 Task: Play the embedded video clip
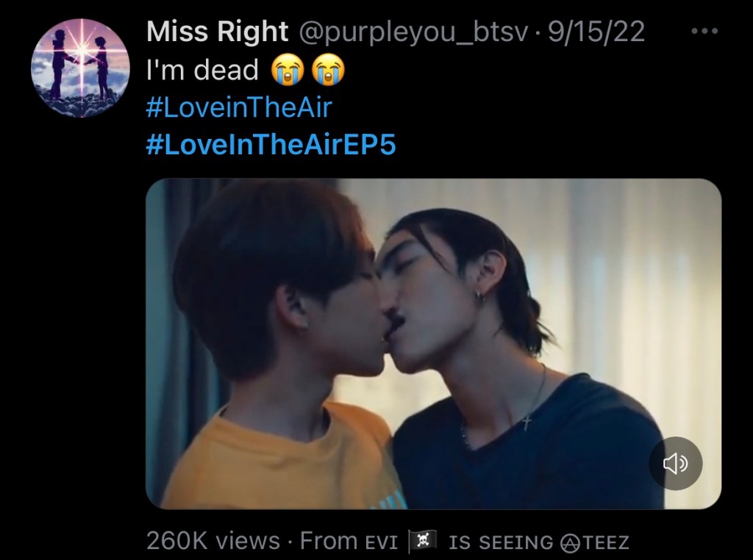click(433, 344)
